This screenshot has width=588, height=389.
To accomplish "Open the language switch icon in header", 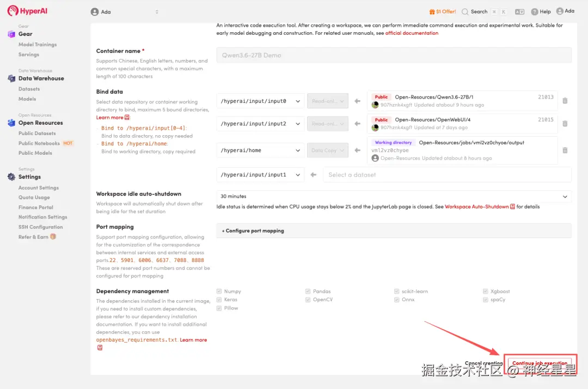I will [519, 11].
